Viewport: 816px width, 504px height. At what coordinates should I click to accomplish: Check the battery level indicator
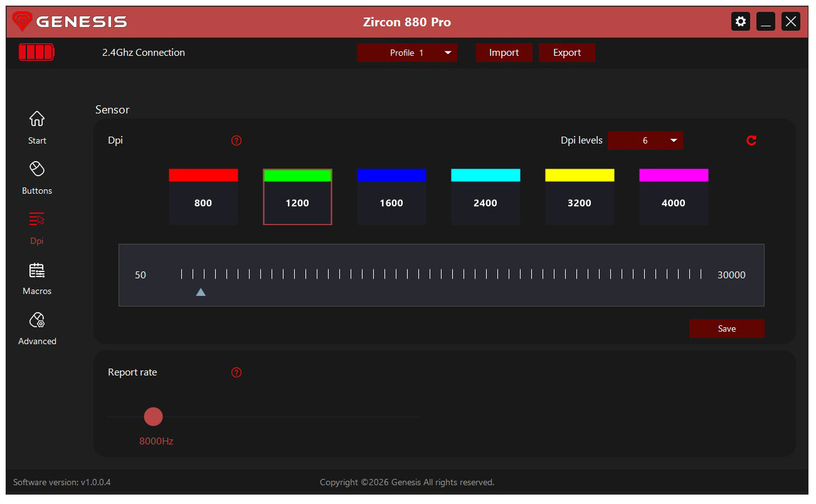(36, 52)
